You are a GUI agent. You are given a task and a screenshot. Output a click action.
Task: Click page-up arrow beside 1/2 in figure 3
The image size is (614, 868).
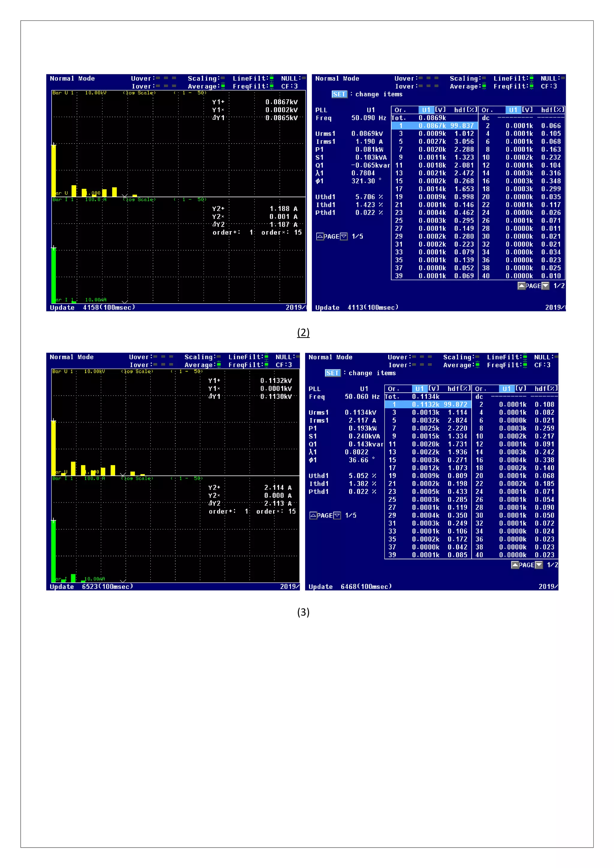[x=515, y=565]
